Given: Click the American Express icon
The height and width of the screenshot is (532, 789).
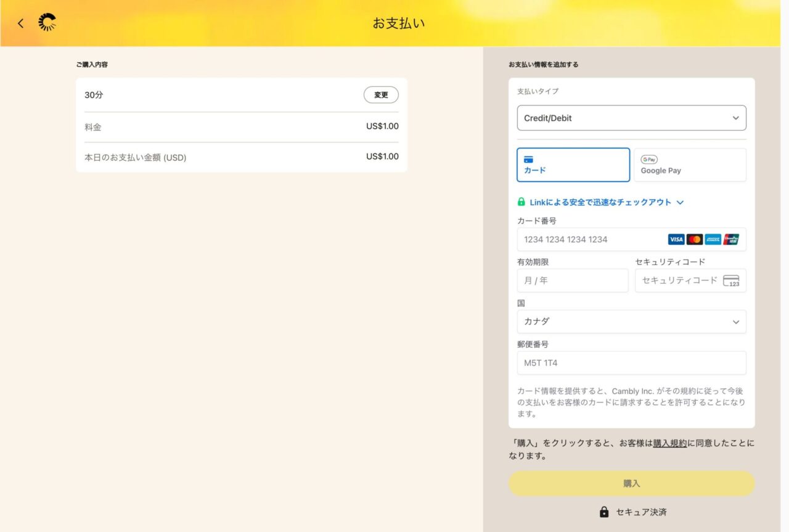Looking at the screenshot, I should click(713, 239).
